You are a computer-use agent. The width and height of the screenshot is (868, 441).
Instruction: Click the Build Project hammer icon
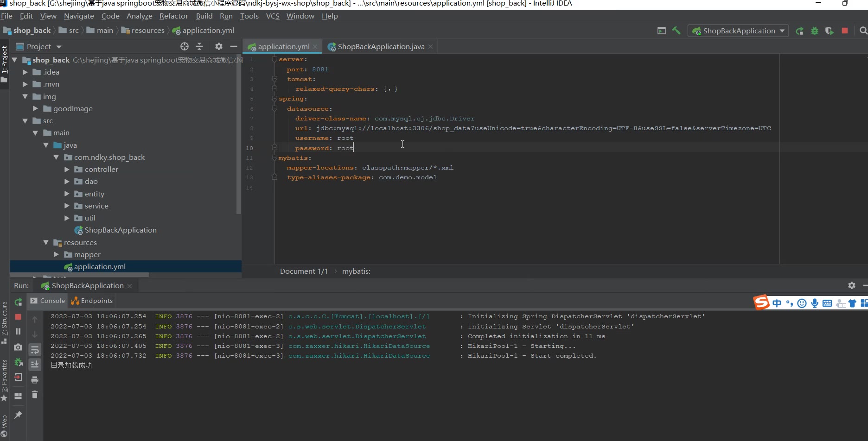pos(676,31)
